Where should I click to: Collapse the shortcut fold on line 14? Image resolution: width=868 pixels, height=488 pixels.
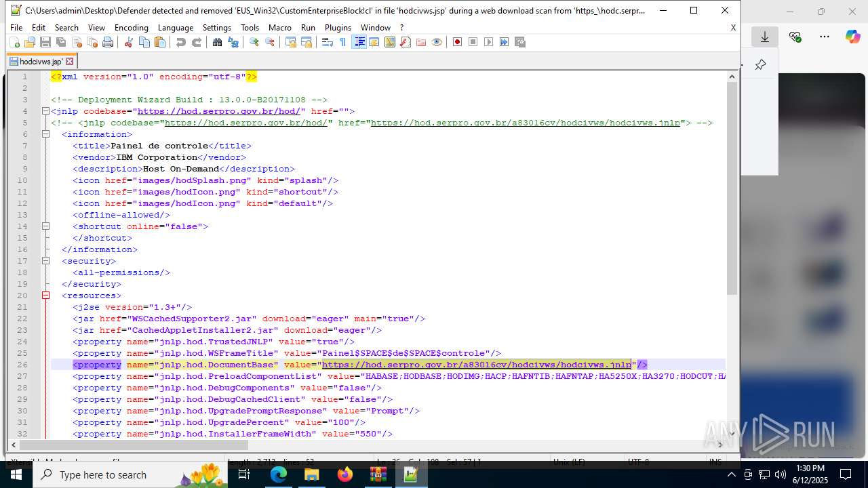tap(45, 226)
